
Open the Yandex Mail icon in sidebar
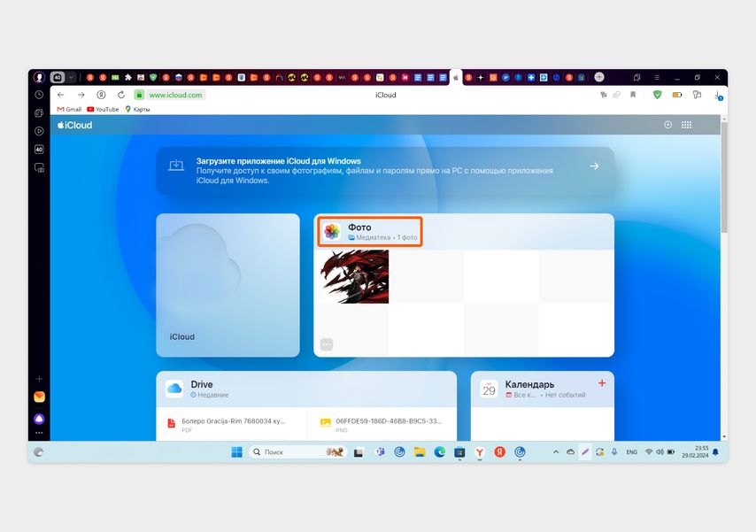pos(39,397)
